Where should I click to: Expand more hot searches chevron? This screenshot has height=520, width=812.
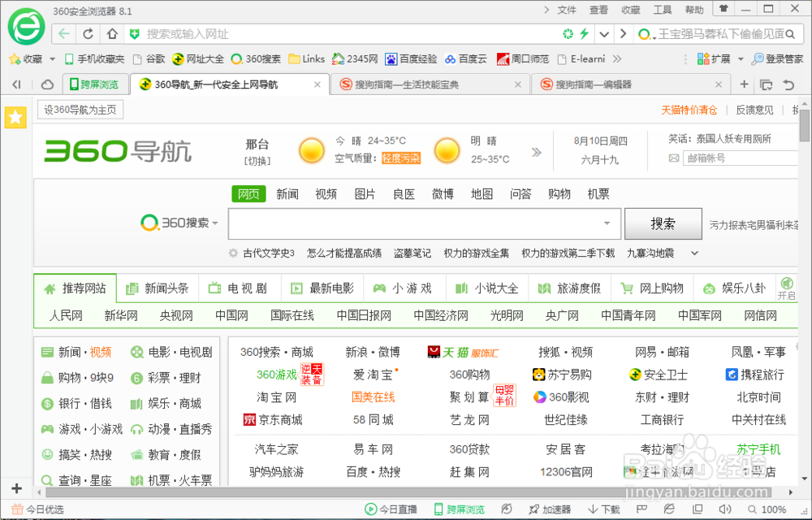tap(695, 253)
